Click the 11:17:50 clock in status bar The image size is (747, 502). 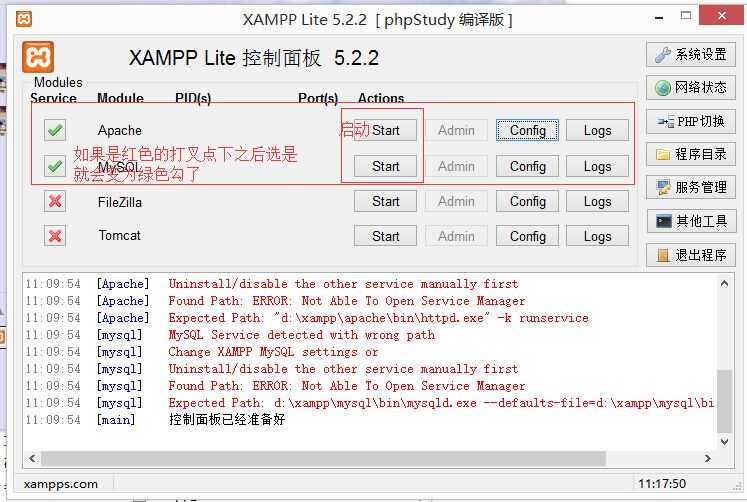coord(662,484)
